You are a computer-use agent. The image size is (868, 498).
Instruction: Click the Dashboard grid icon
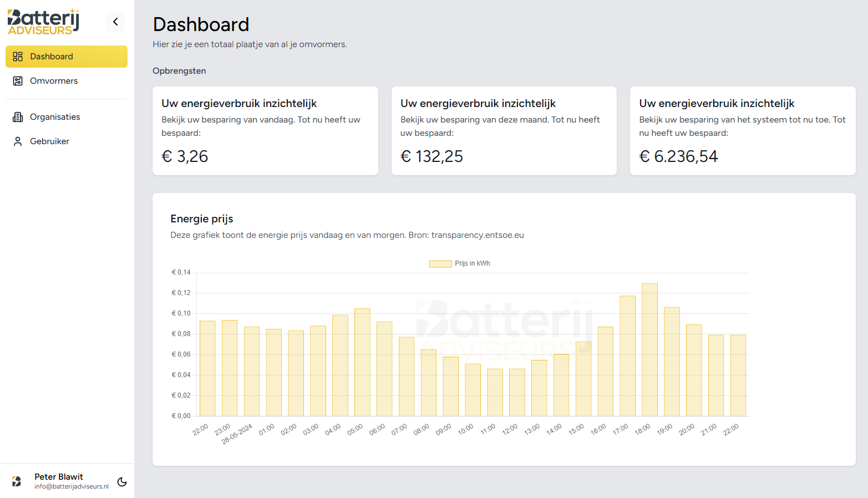click(18, 57)
